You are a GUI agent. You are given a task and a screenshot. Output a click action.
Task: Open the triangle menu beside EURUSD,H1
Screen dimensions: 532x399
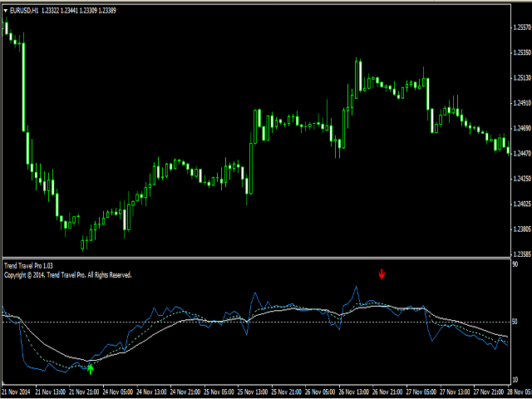tap(5, 10)
